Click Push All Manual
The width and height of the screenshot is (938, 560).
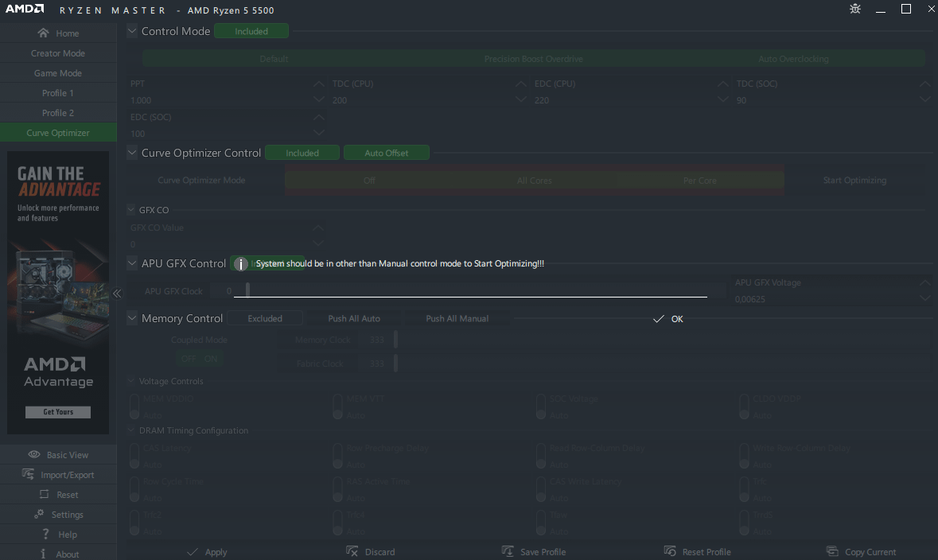click(x=457, y=318)
